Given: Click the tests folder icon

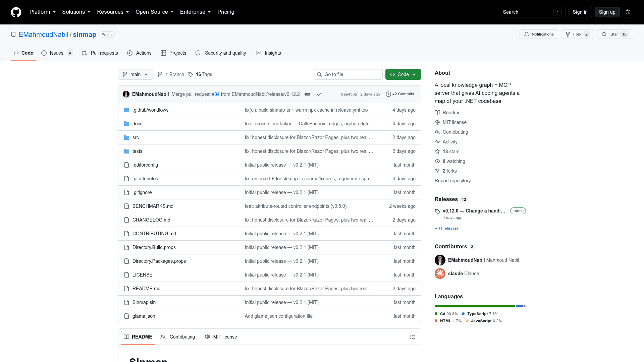Looking at the screenshot, I should (126, 151).
